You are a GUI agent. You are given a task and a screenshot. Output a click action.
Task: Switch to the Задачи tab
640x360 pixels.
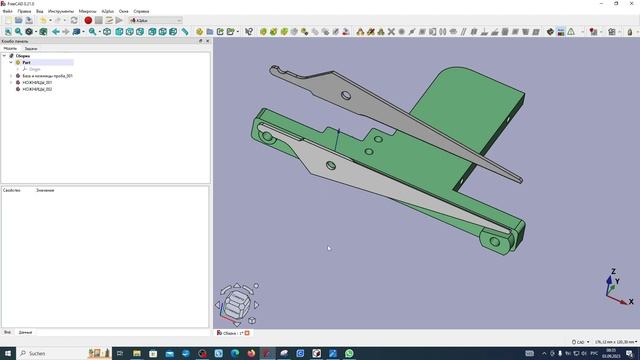click(x=31, y=48)
